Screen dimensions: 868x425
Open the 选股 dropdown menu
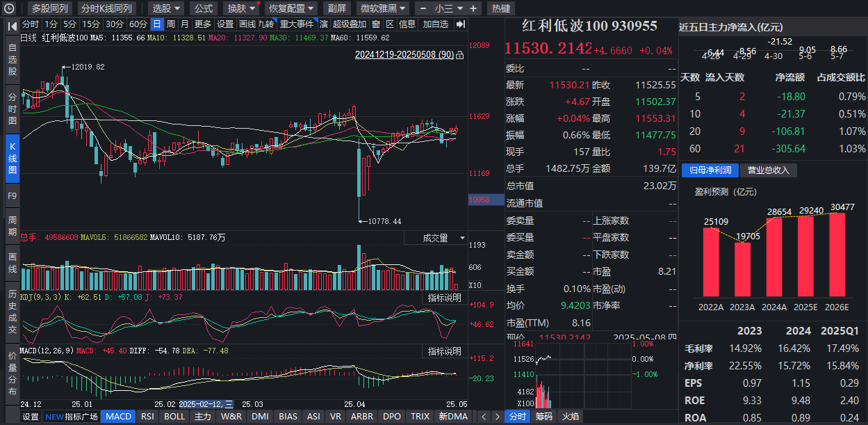[x=166, y=8]
